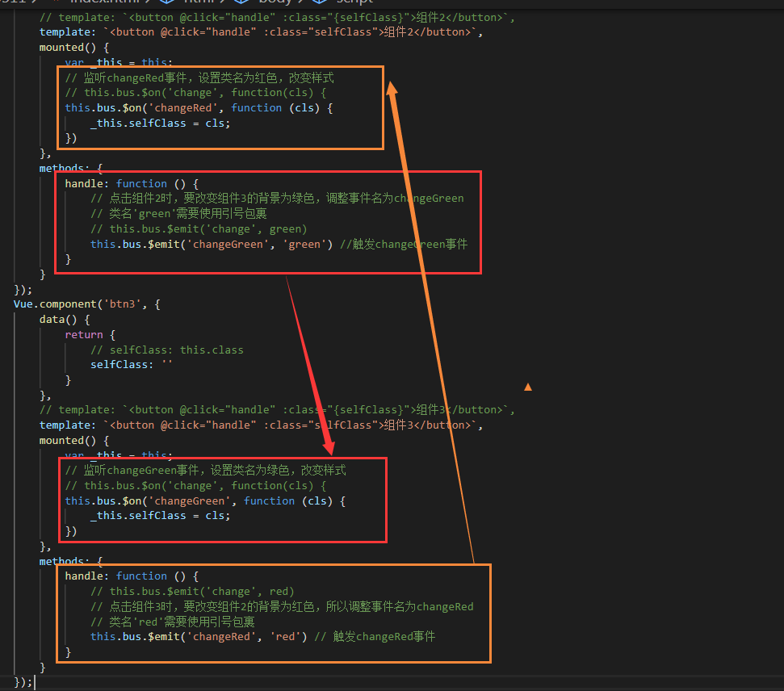
Task: Open the 'body' breadcrumb segment
Action: tap(275, 2)
